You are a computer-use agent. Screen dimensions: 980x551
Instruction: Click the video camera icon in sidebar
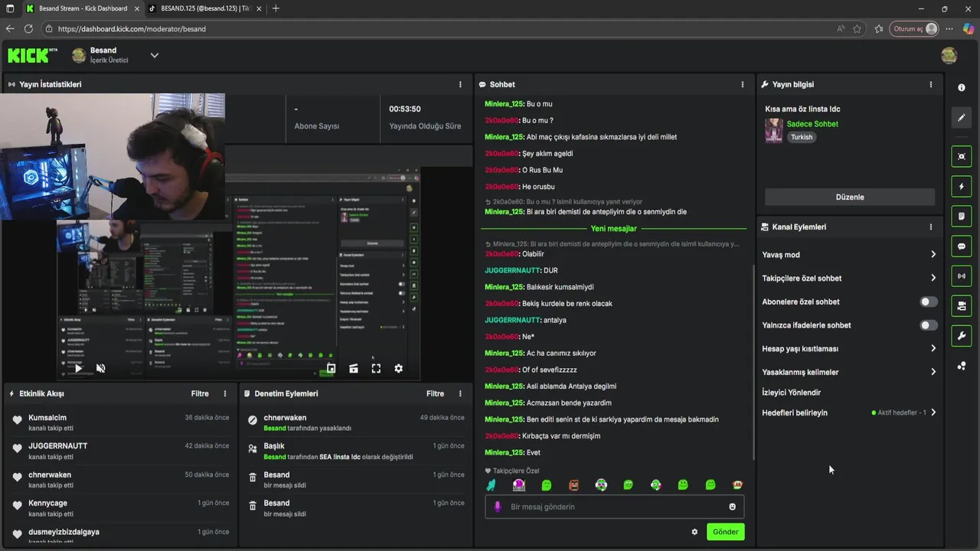click(x=962, y=306)
